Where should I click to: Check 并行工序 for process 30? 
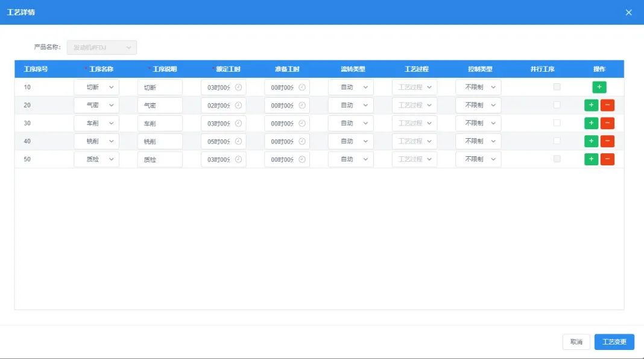click(557, 123)
